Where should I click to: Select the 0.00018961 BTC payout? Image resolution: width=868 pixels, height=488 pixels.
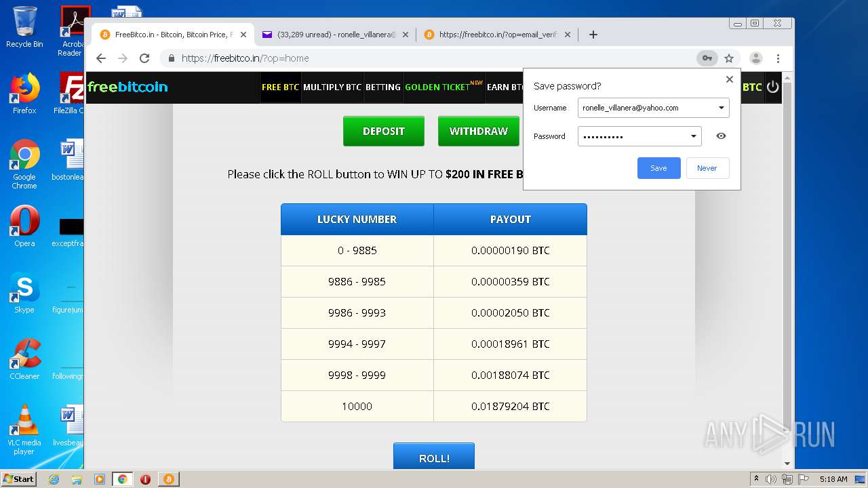coord(511,344)
